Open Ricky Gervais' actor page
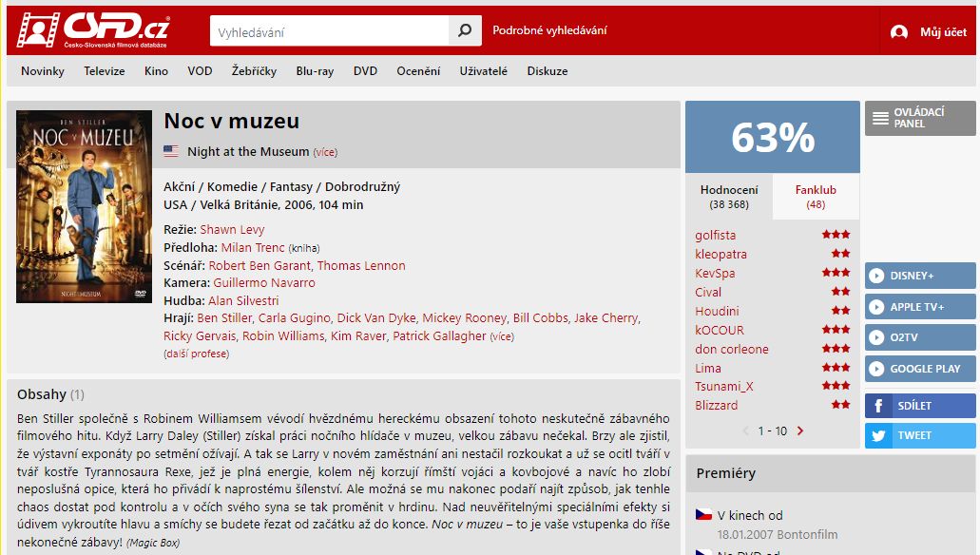 (x=200, y=335)
